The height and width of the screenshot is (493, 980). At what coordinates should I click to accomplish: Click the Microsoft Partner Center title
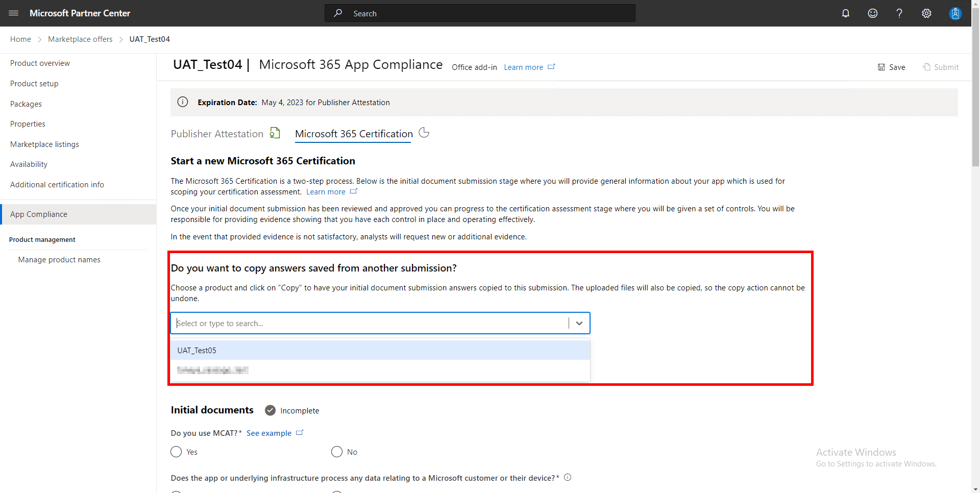[80, 13]
